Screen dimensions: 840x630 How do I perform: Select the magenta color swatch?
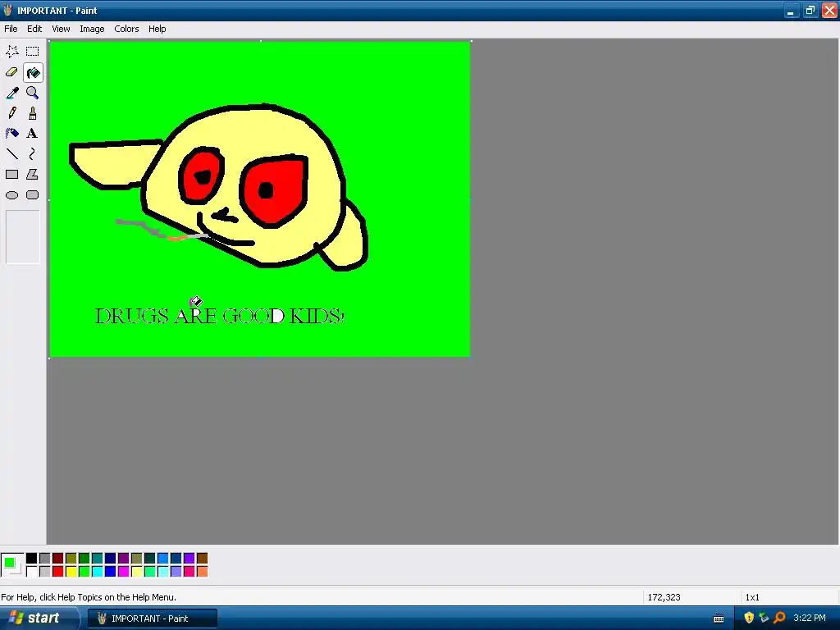pyautogui.click(x=123, y=572)
